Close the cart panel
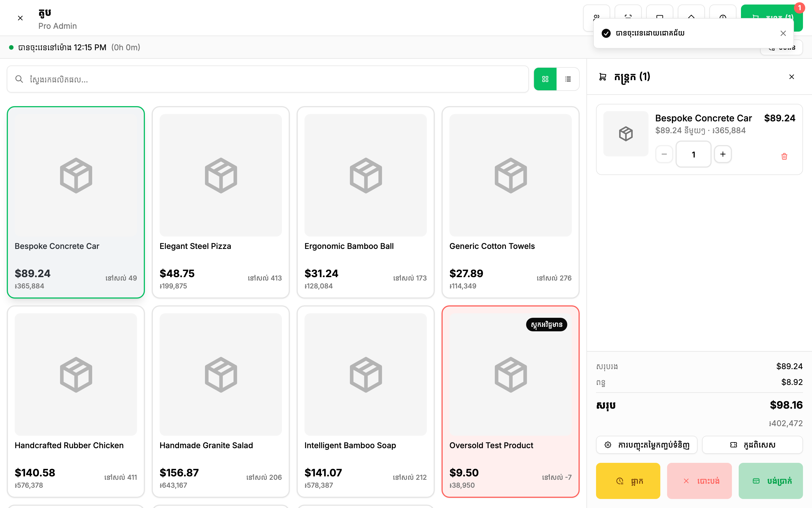Viewport: 812px width, 508px height. pyautogui.click(x=791, y=77)
